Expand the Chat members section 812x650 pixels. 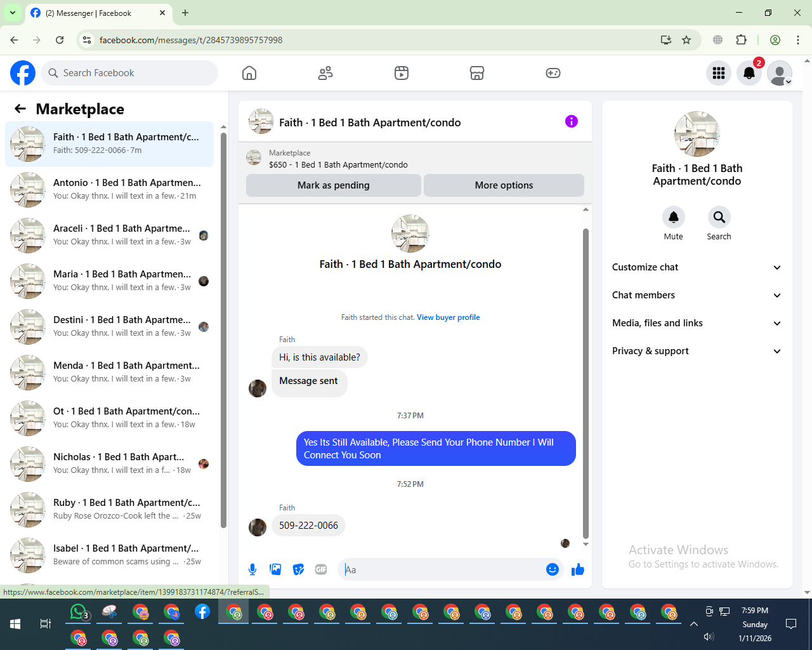(697, 295)
